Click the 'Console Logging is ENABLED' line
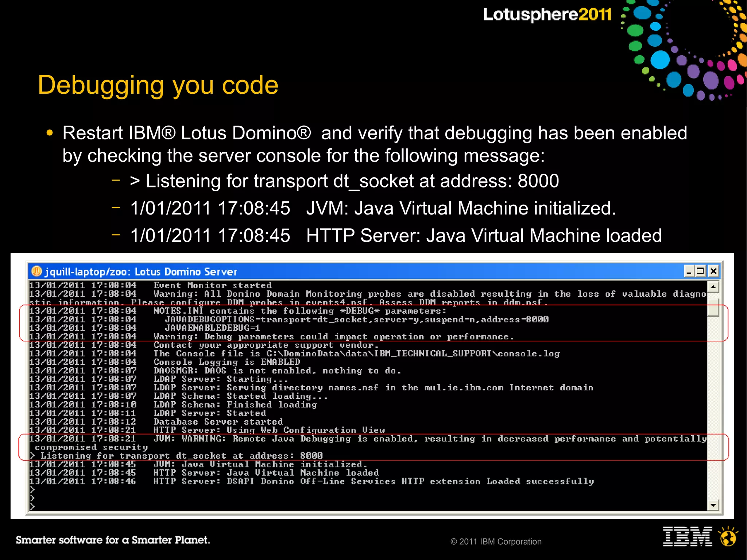 pyautogui.click(x=165, y=362)
